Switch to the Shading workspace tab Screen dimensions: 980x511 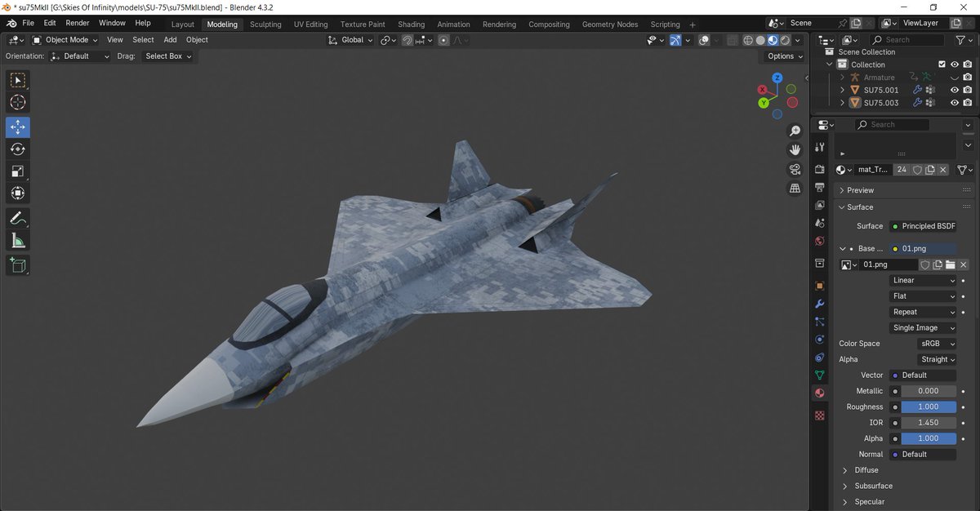click(x=411, y=24)
